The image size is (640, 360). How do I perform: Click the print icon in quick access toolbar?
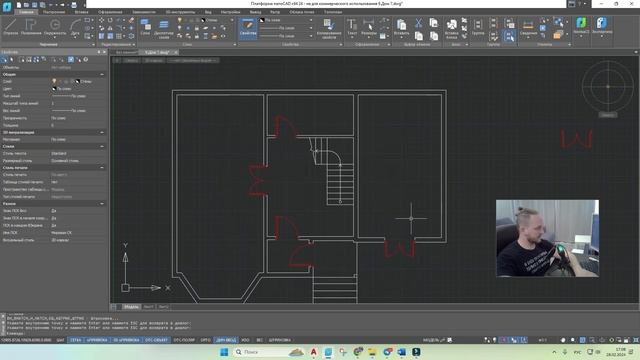pos(74,5)
